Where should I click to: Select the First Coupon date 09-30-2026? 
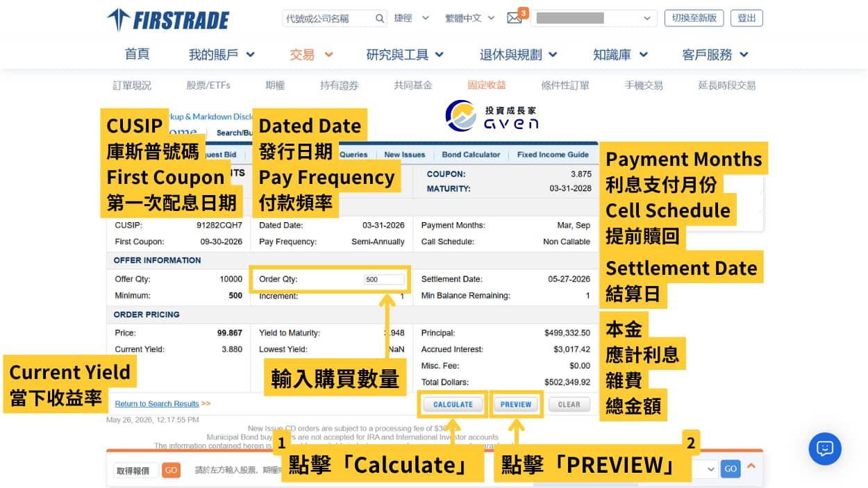click(x=222, y=242)
